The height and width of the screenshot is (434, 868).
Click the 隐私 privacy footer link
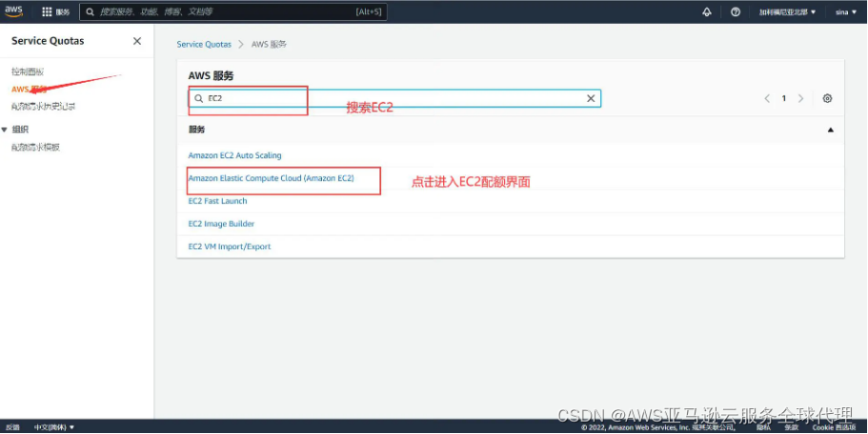[763, 427]
